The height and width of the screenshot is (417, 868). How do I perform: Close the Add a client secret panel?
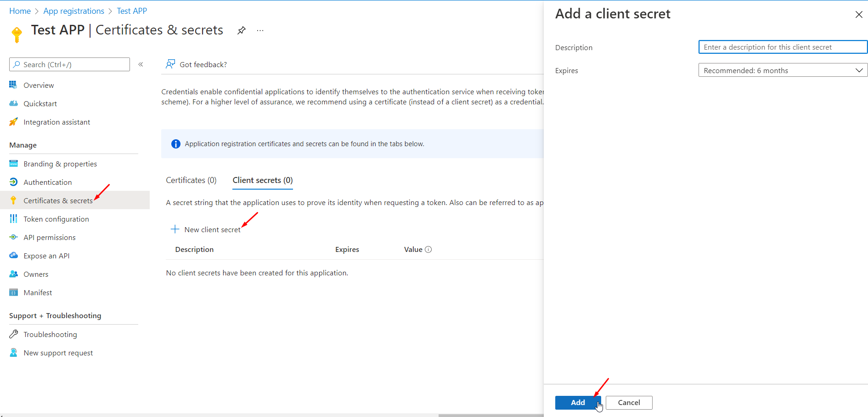[x=859, y=14]
